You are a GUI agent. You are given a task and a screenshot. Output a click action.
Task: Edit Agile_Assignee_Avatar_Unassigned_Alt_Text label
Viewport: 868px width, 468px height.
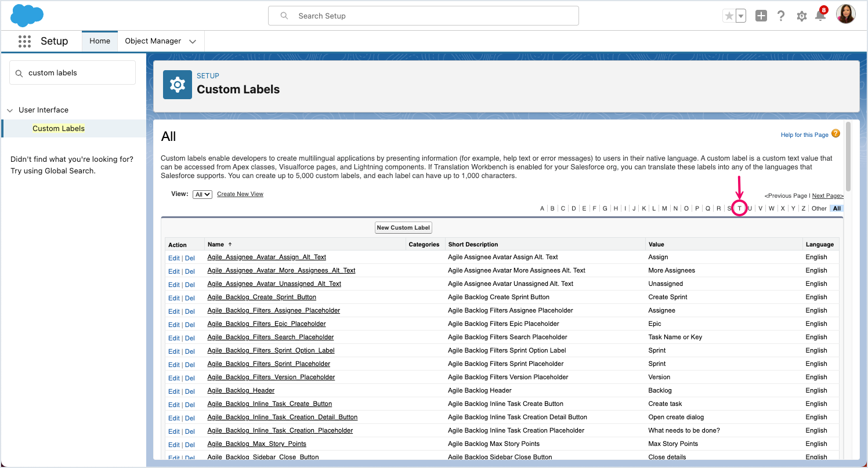click(x=174, y=285)
